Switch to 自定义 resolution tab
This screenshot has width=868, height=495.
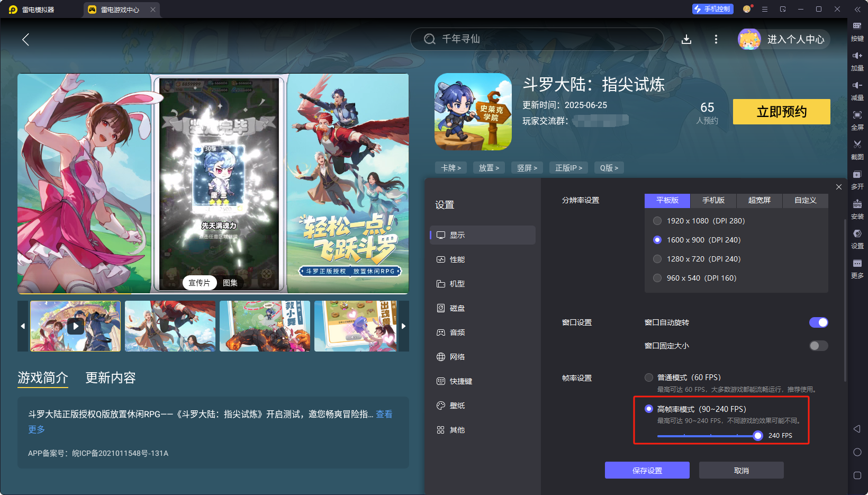pyautogui.click(x=805, y=200)
